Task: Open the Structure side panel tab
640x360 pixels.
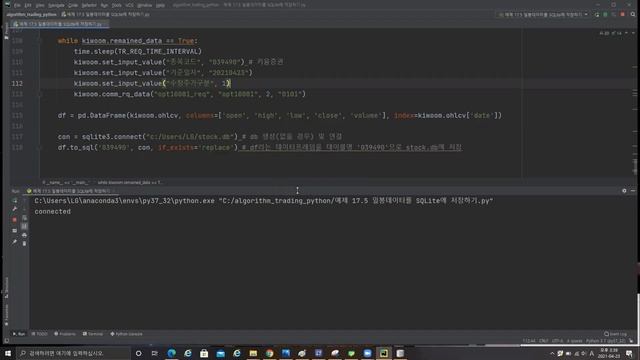Action: [x=6, y=287]
